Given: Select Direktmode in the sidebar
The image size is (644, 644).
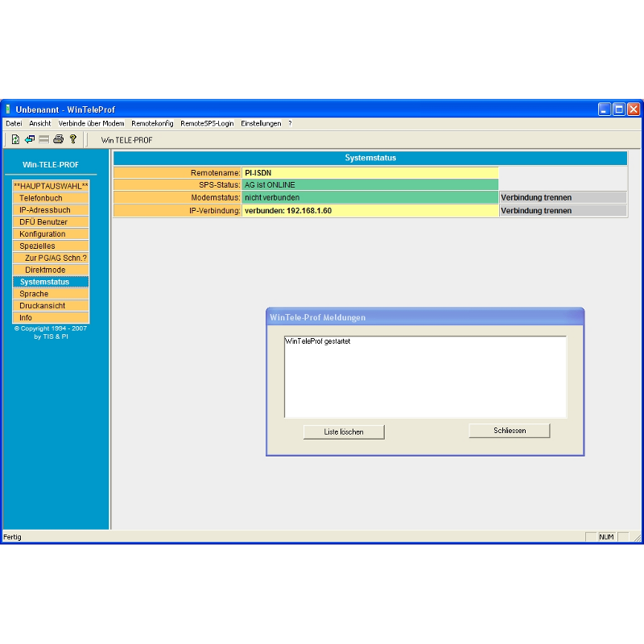Looking at the screenshot, I should pos(51,270).
